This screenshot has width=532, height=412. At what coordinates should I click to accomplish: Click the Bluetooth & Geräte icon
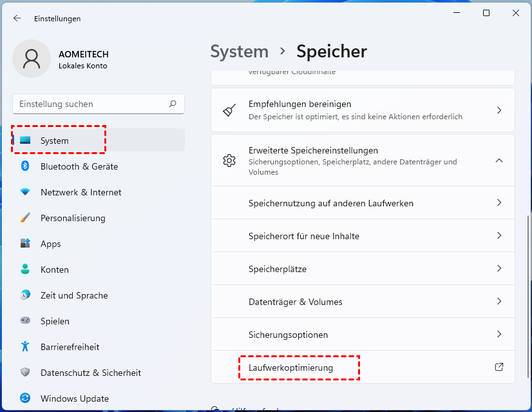click(x=25, y=166)
